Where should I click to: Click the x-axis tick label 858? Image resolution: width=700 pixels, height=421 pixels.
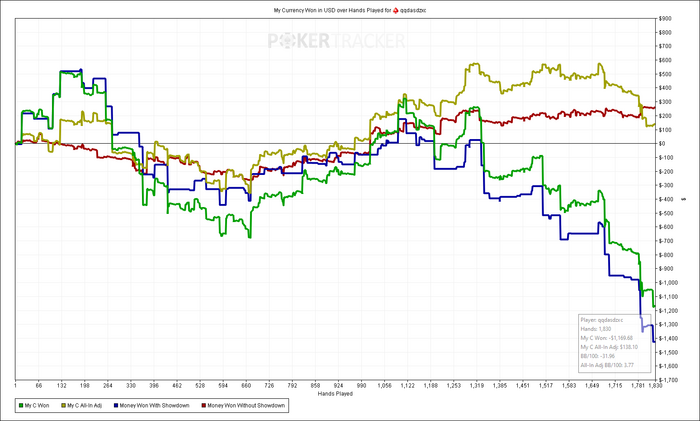click(x=315, y=386)
